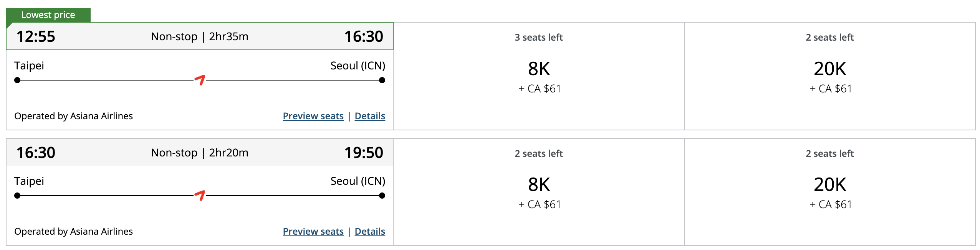Image resolution: width=980 pixels, height=250 pixels.
Task: Open Preview seats for the 2hr20m flight
Action: 313,231
